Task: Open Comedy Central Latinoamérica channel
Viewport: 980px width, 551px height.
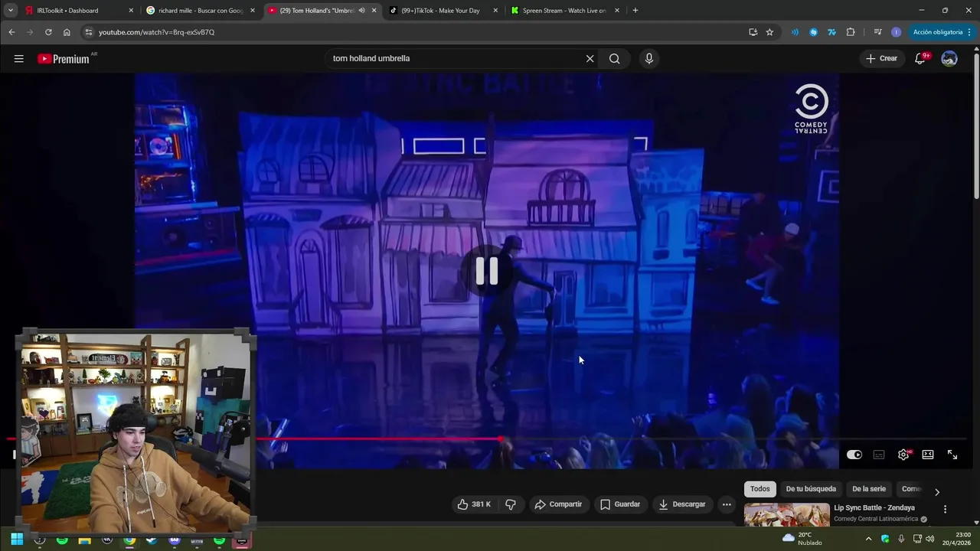Action: [876, 519]
